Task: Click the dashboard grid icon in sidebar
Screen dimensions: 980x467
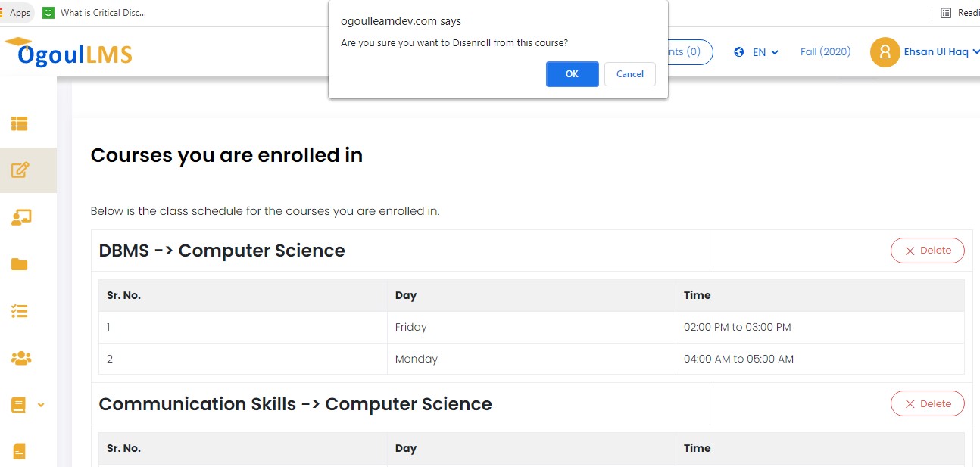Action: click(x=20, y=123)
